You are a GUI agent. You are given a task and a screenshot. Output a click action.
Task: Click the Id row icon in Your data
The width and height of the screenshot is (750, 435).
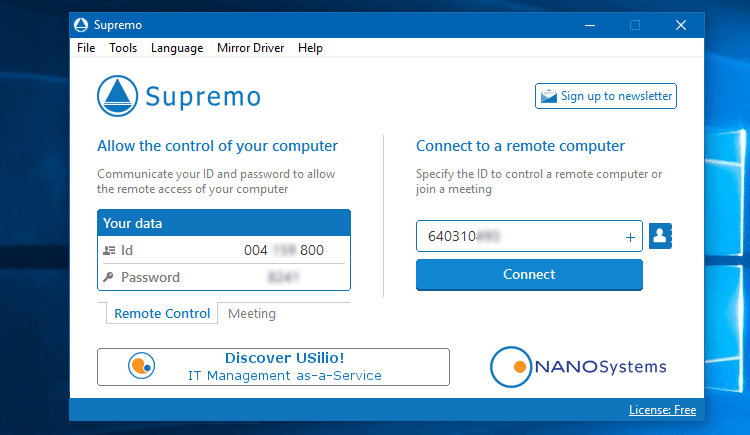(109, 250)
